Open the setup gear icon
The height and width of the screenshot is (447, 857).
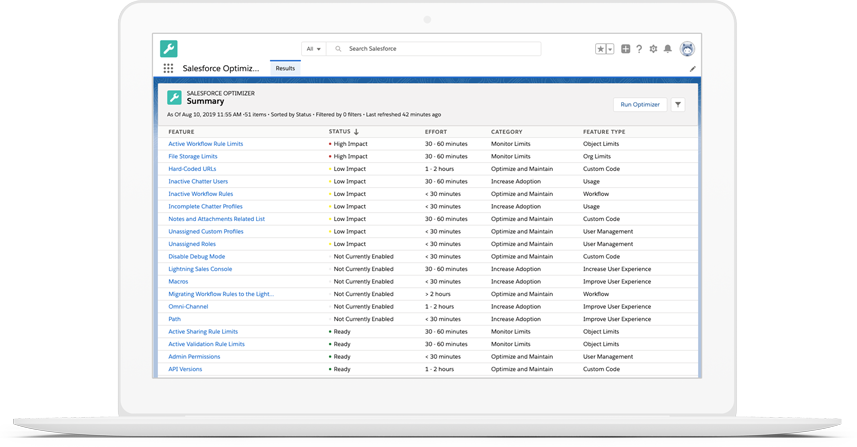(653, 49)
